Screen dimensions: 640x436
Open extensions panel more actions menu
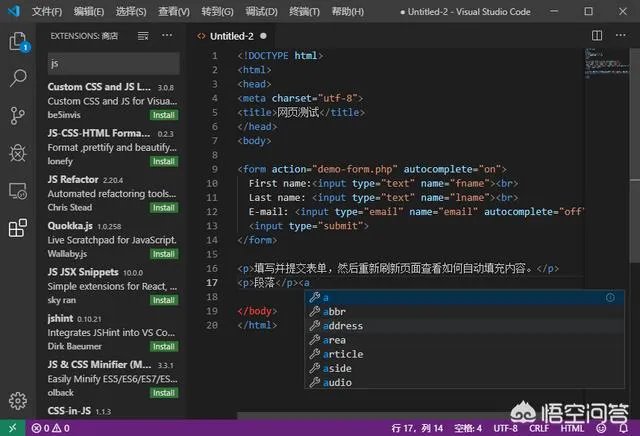[x=167, y=36]
